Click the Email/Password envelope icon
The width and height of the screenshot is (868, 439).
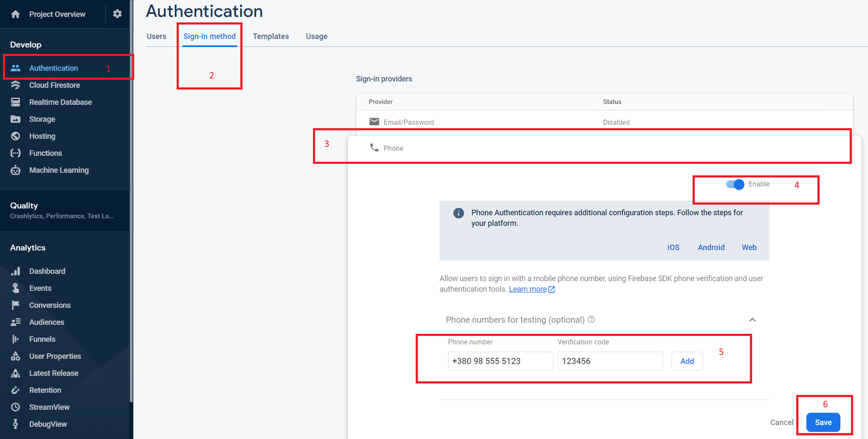click(x=374, y=122)
